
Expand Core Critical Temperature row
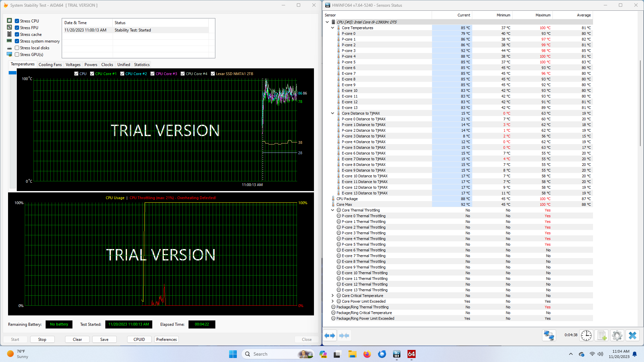(x=332, y=296)
